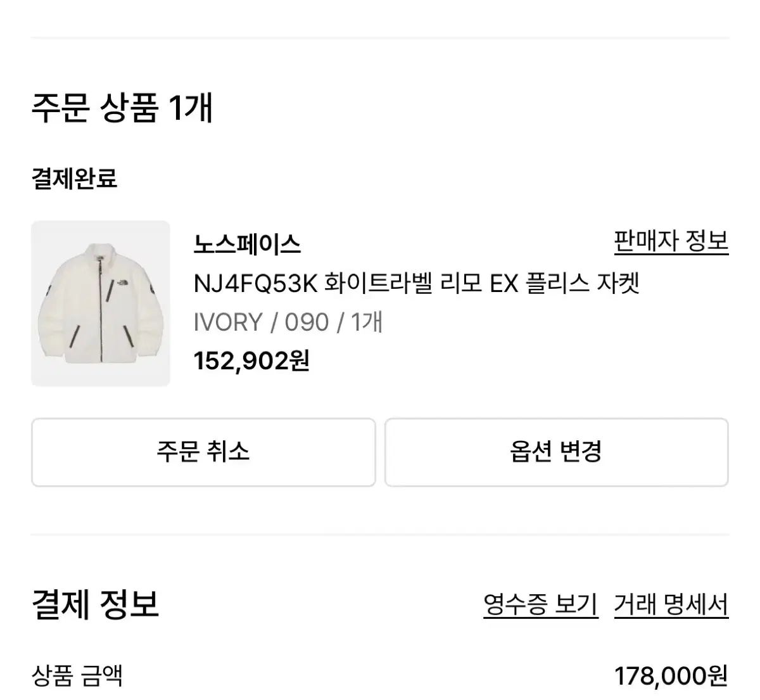
Task: Open 판매자 정보 seller info link
Action: 671,241
